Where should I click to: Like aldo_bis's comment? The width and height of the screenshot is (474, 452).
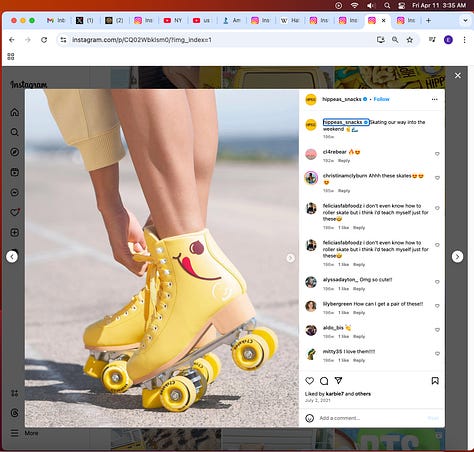pos(437,330)
